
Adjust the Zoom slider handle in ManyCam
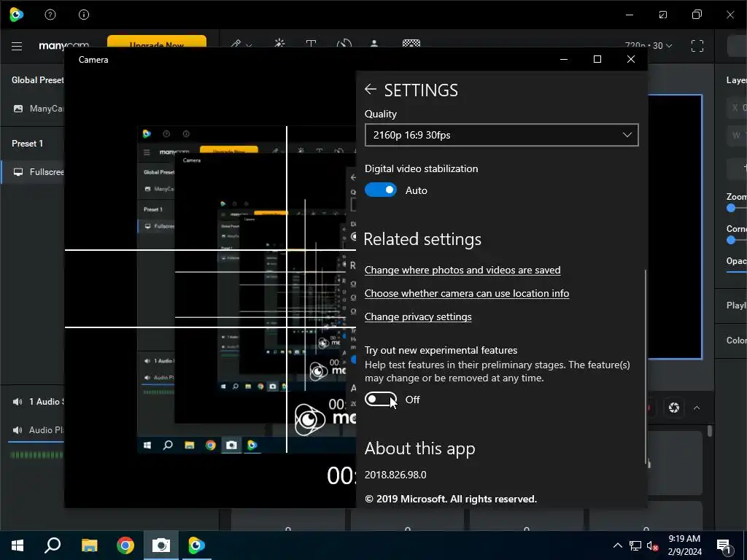tap(731, 208)
